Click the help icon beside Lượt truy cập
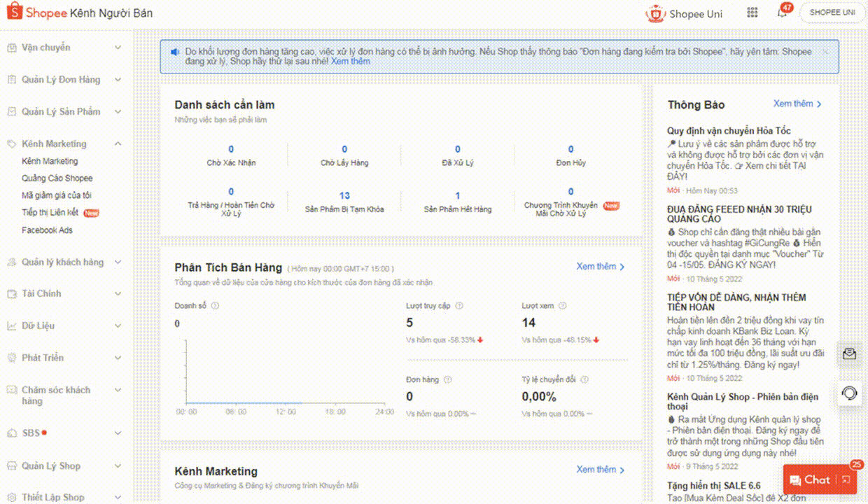This screenshot has height=504, width=868. 459,305
